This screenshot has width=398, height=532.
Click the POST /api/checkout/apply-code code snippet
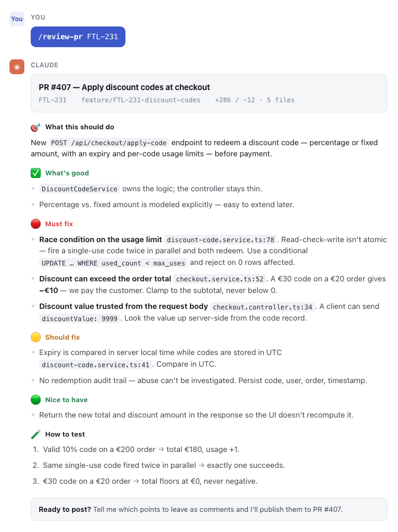(x=109, y=143)
